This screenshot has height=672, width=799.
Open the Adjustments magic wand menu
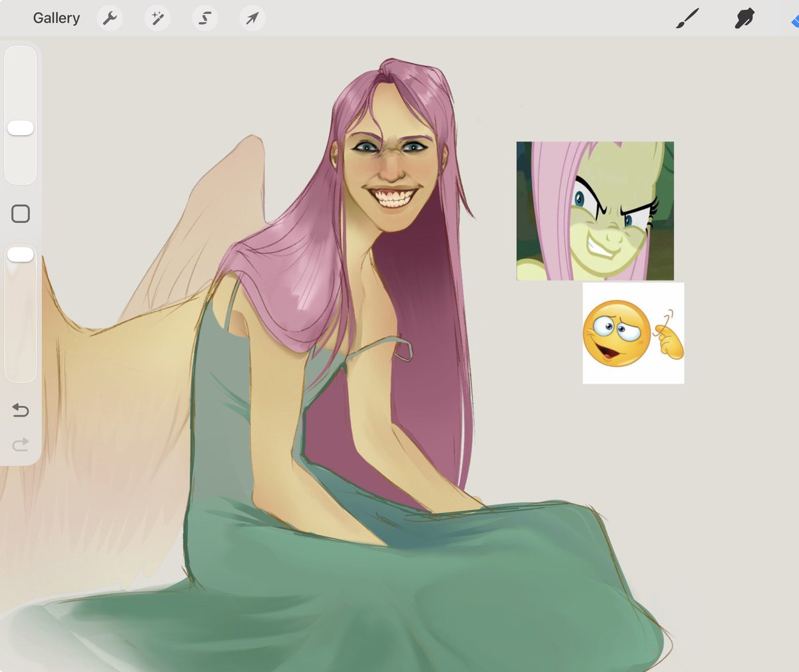(158, 18)
